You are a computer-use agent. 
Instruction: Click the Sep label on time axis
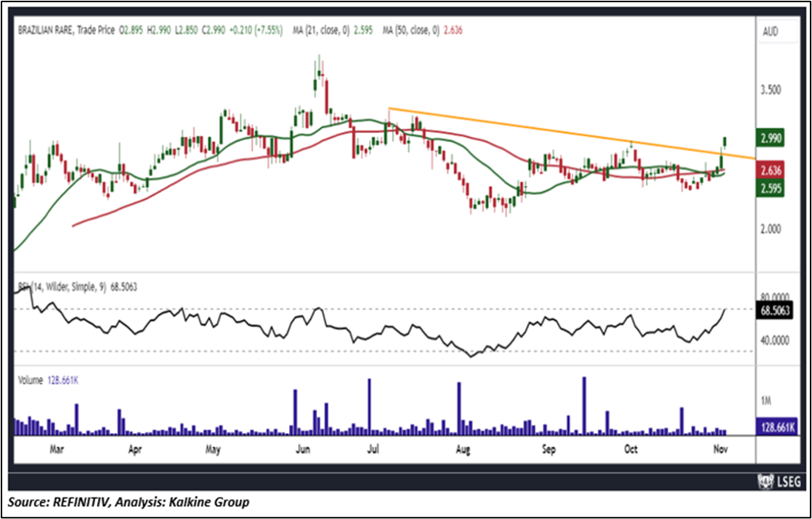[x=548, y=450]
